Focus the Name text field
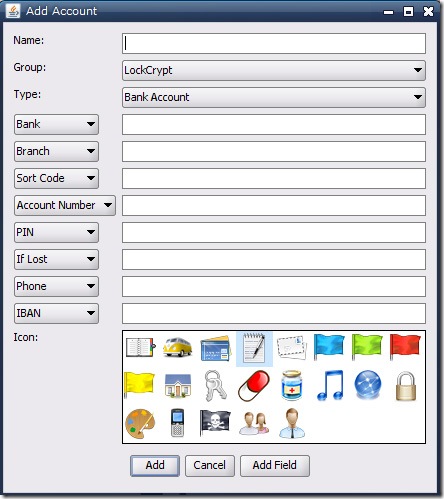 point(274,43)
